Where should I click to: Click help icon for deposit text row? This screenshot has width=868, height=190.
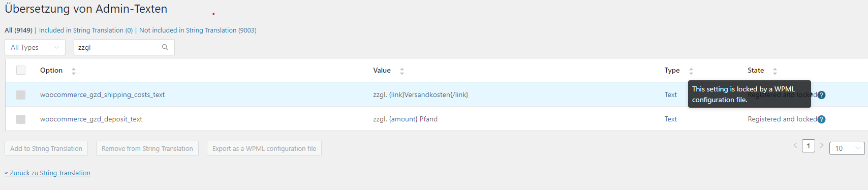click(821, 119)
